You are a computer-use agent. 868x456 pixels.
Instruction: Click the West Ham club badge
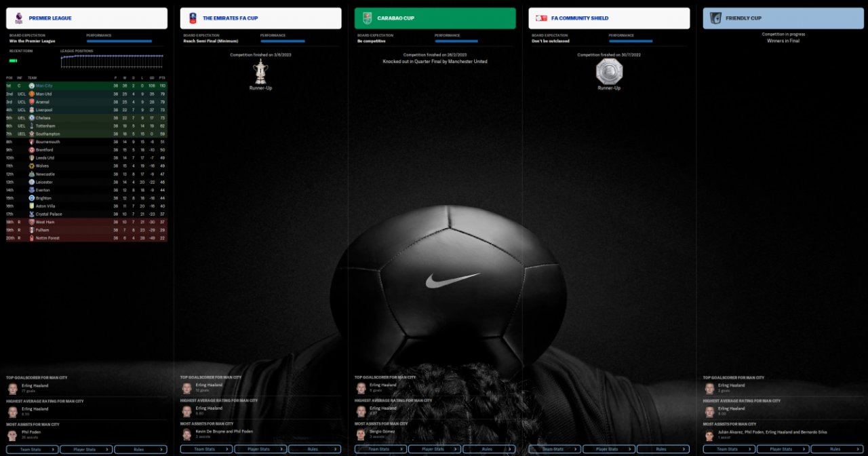[x=32, y=222]
